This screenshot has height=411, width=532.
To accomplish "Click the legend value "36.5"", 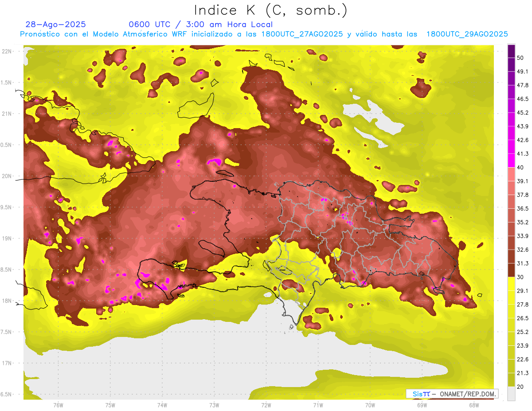I will click(523, 208).
